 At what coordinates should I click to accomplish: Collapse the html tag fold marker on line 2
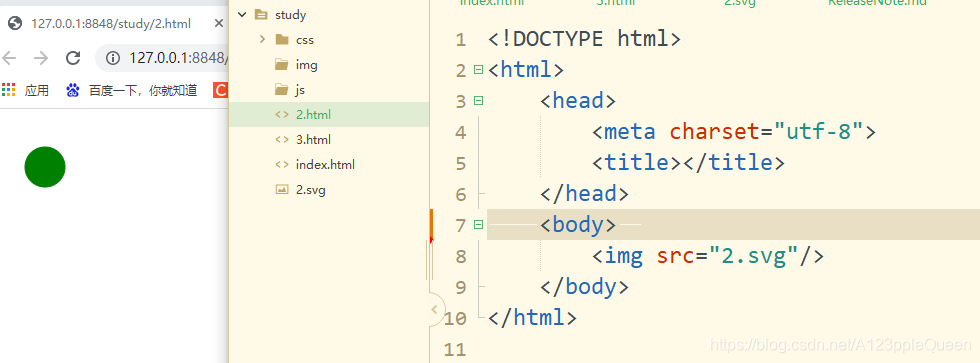coord(479,69)
